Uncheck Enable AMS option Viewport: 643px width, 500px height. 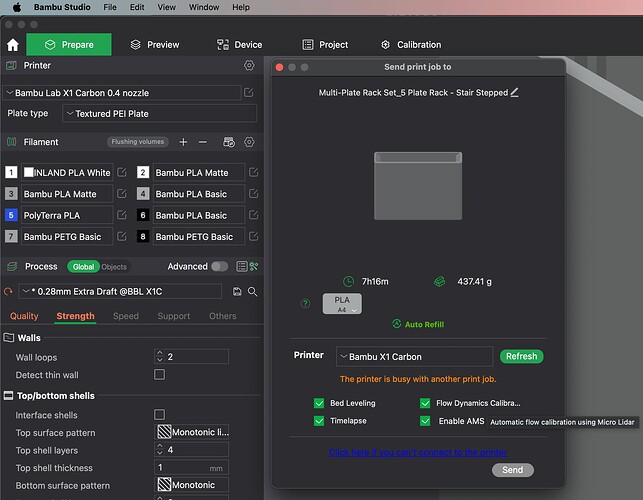(x=425, y=421)
